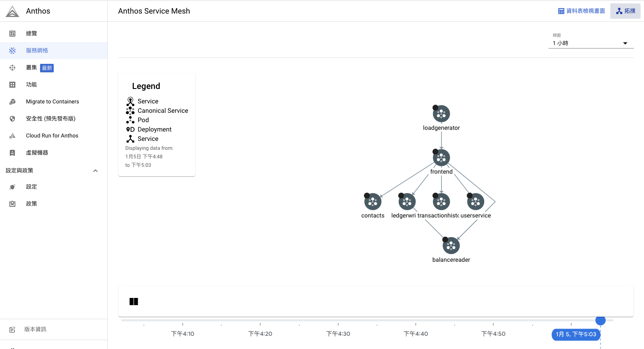The width and height of the screenshot is (644, 349).
Task: Open 服務網格 in the sidebar
Action: 37,51
